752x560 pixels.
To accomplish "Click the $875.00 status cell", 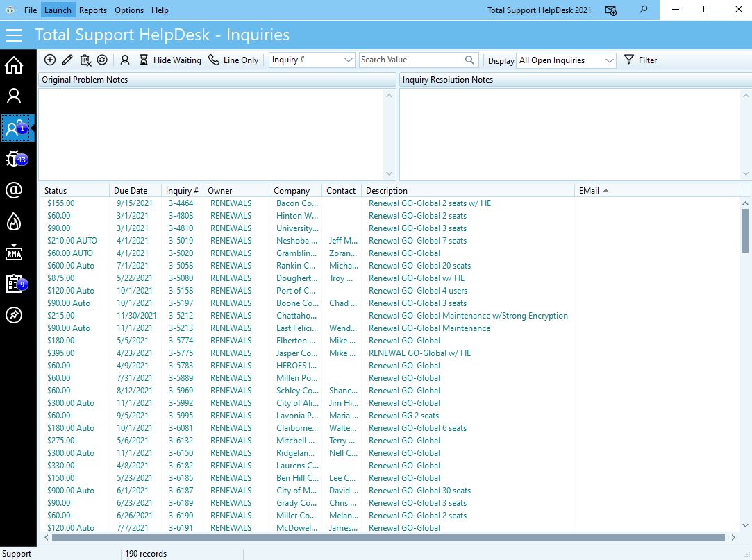I will tap(61, 278).
